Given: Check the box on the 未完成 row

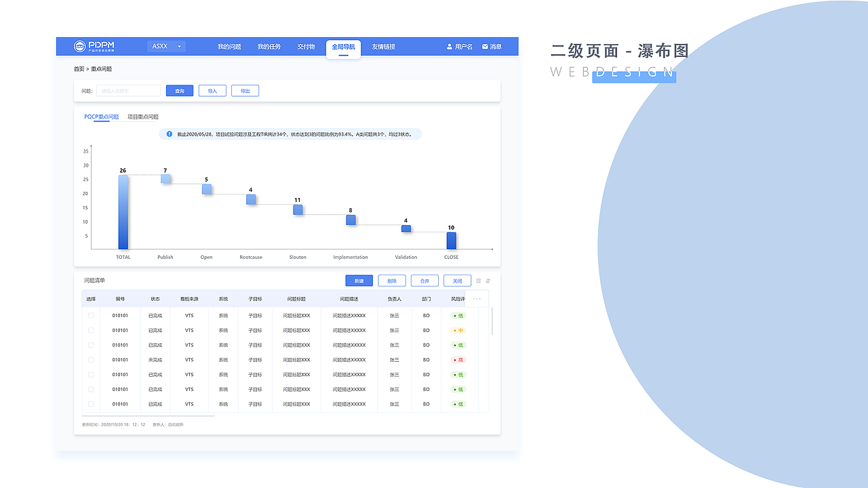Looking at the screenshot, I should point(91,360).
